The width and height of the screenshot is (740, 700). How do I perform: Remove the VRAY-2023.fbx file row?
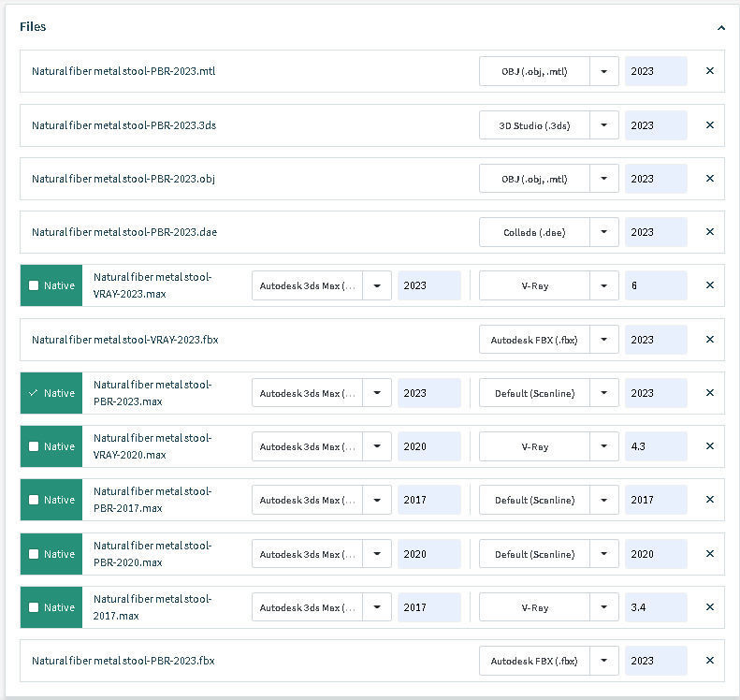[710, 340]
